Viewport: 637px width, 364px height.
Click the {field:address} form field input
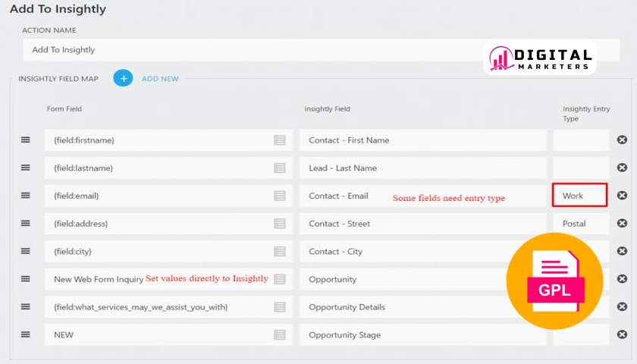(x=168, y=224)
